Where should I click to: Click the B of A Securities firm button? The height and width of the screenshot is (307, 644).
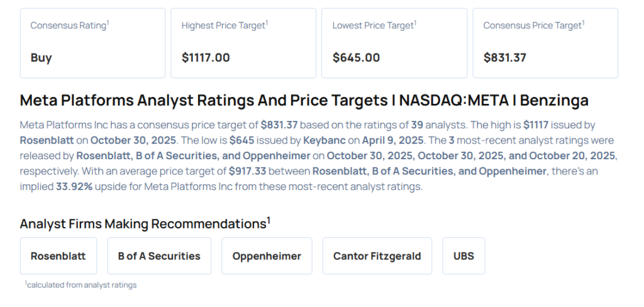coord(159,256)
